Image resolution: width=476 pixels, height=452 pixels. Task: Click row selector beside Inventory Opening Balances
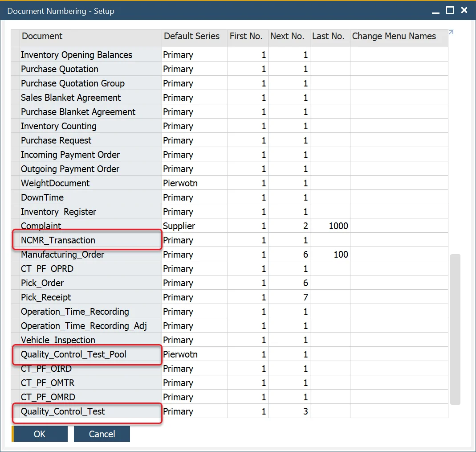[x=15, y=55]
